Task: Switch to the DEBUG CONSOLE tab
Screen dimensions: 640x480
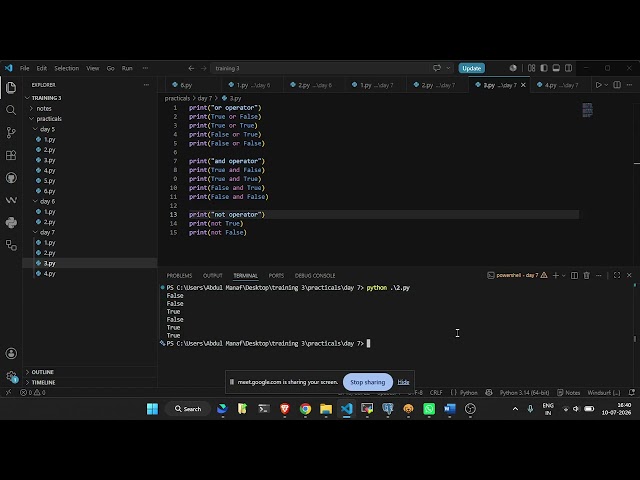Action: [x=315, y=276]
